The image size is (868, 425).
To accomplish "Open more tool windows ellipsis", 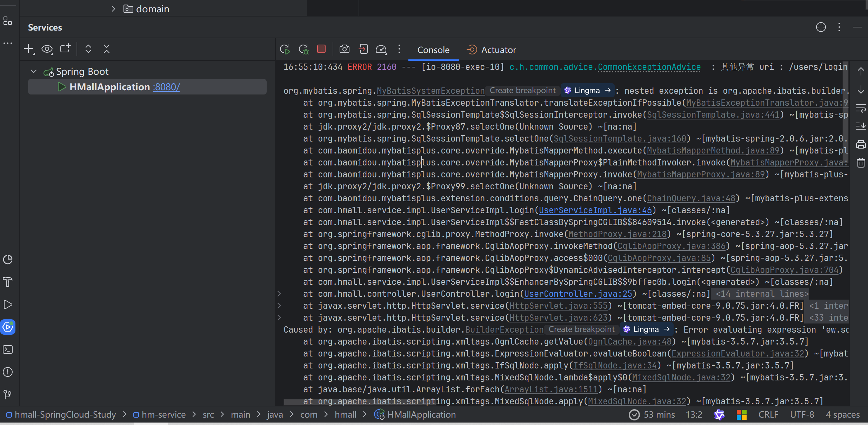I will pos(8,43).
